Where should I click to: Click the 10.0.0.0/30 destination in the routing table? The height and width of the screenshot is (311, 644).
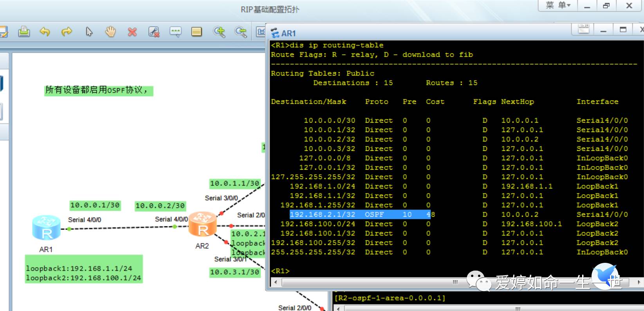click(329, 121)
